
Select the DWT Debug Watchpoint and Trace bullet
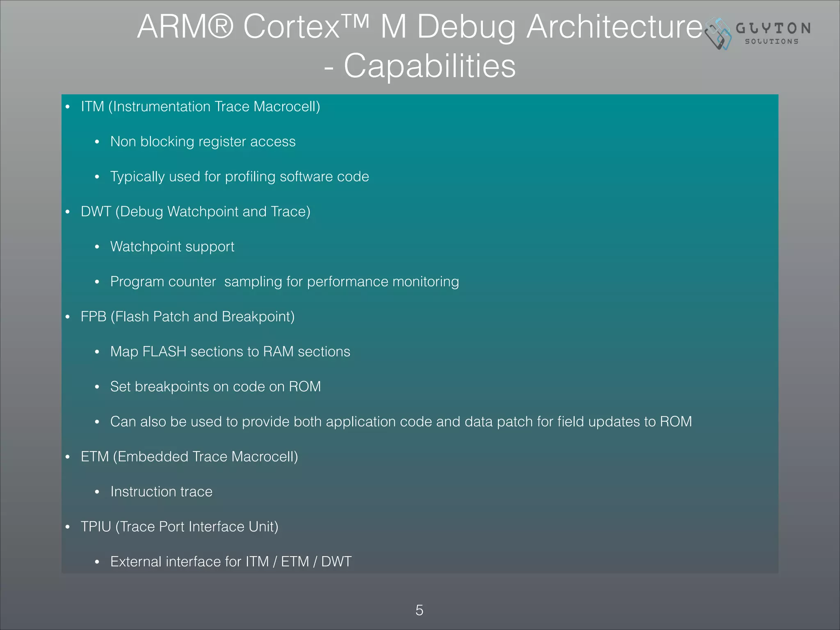[195, 212]
